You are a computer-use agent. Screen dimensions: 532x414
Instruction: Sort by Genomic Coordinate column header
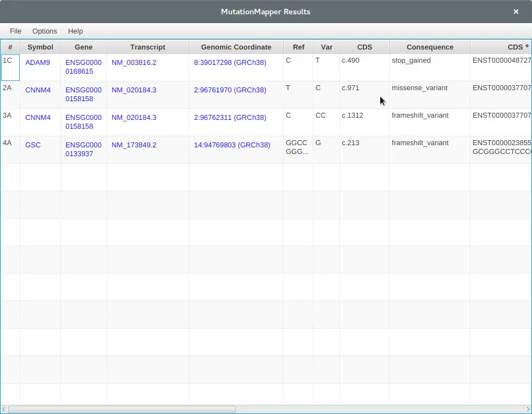[x=236, y=47]
